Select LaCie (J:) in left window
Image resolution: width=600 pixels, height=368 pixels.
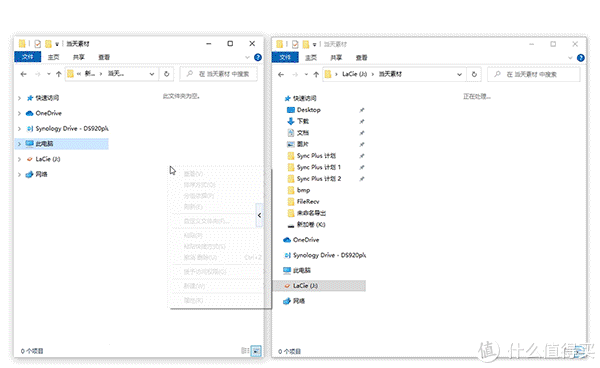[43, 159]
